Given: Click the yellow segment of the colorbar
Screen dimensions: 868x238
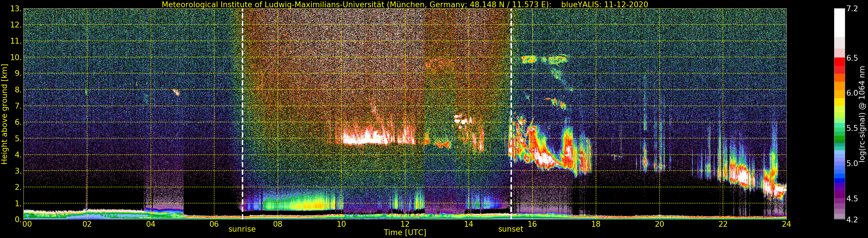Looking at the screenshot, I should pos(839,102).
